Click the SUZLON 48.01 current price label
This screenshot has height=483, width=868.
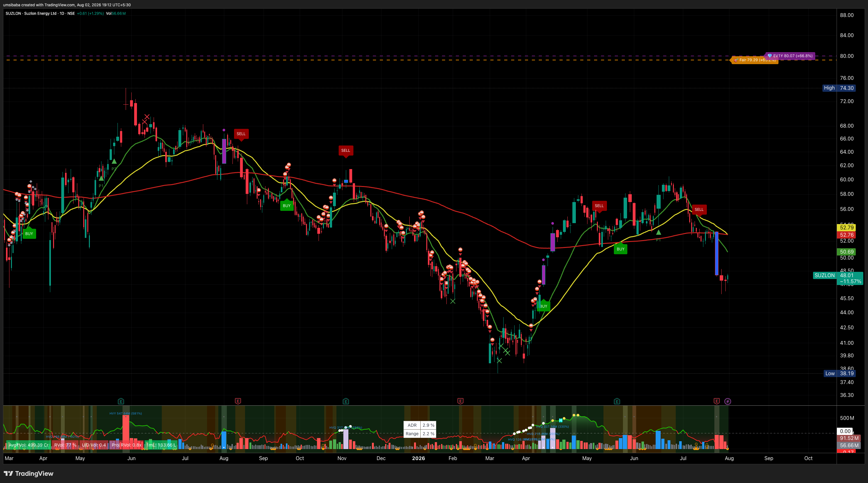(838, 278)
